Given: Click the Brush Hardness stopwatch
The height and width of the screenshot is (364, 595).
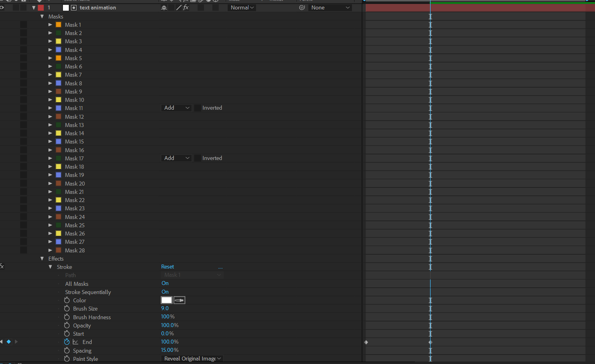Looking at the screenshot, I should click(x=67, y=317).
